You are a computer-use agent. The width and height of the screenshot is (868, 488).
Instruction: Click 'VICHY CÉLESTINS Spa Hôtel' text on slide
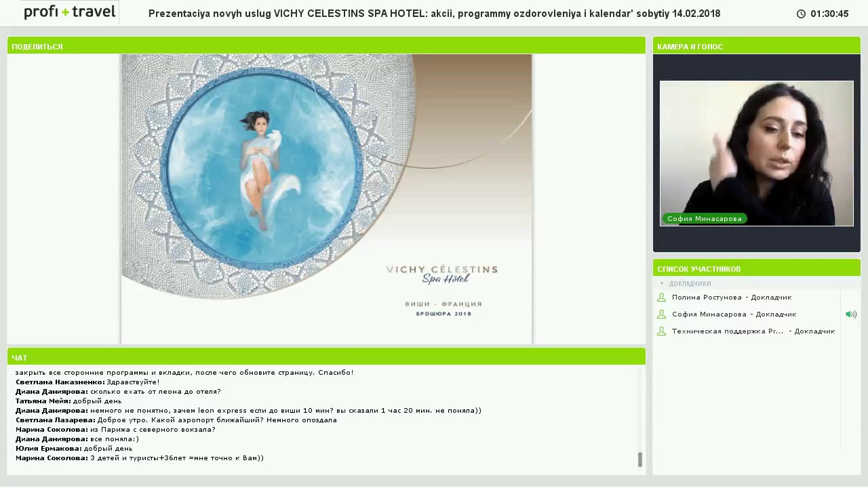[442, 274]
